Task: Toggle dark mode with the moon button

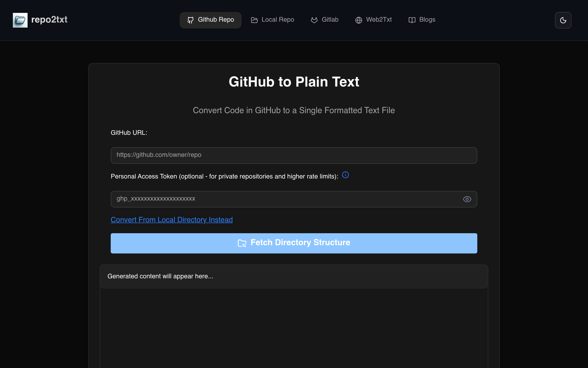Action: (x=563, y=20)
